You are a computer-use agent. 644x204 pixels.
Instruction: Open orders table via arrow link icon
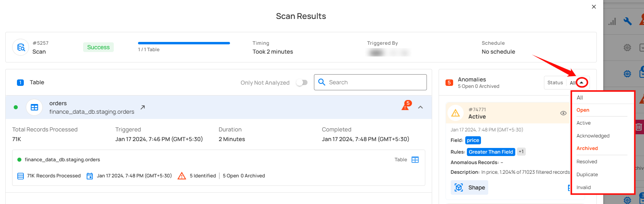point(142,107)
